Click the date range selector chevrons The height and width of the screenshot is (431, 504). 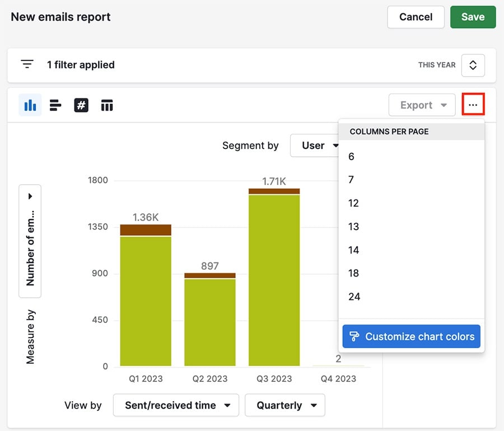(473, 65)
